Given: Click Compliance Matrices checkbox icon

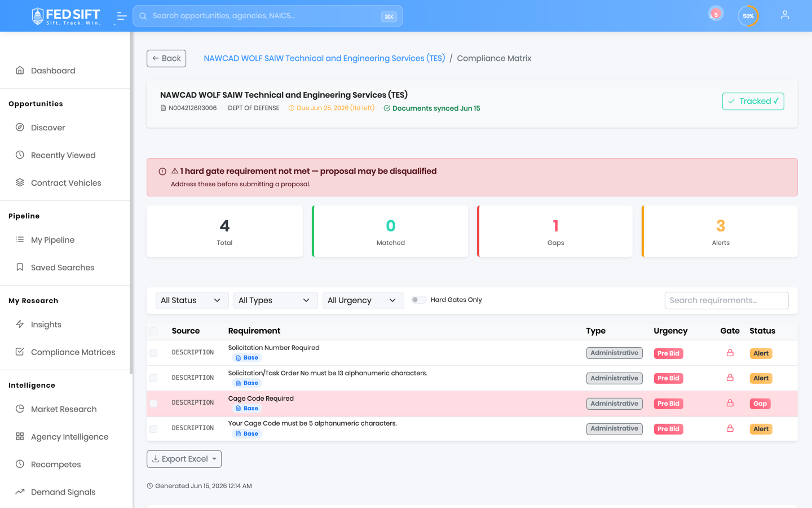Looking at the screenshot, I should (20, 352).
